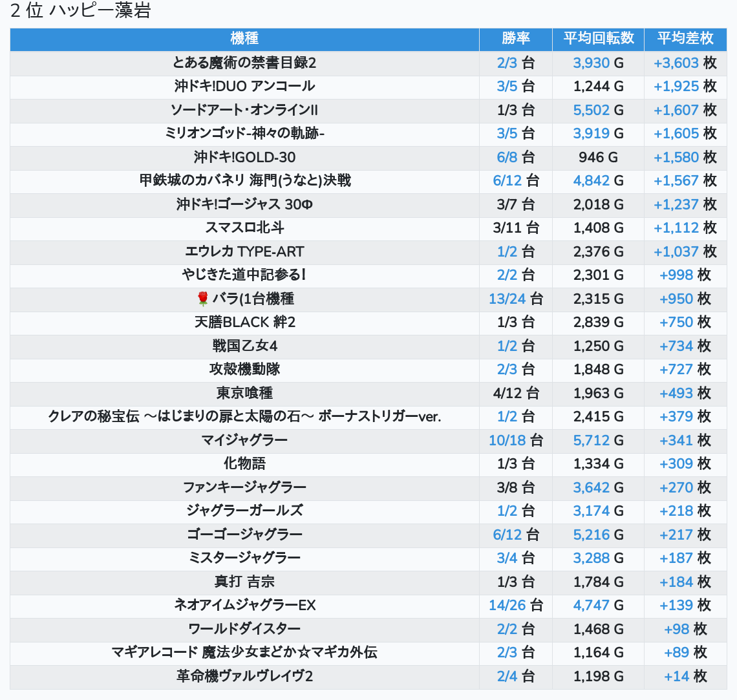Select 沖ドキ!ゴージャス 30Φ machine name

click(244, 204)
